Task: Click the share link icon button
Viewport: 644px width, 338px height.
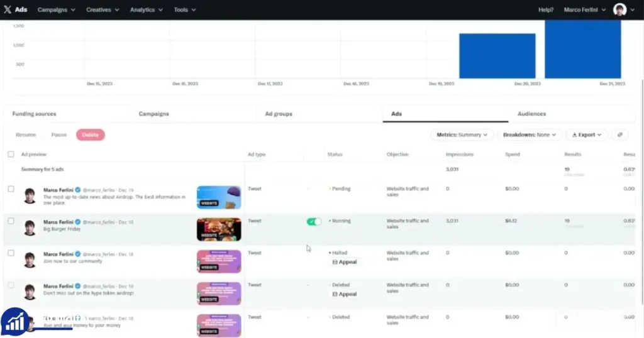Action: 619,134
